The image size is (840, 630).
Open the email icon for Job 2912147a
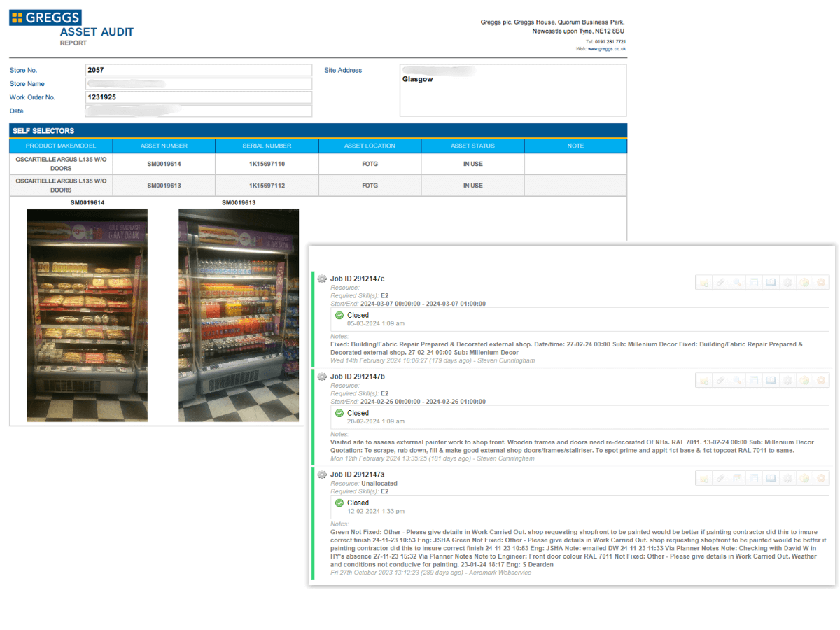(x=704, y=478)
